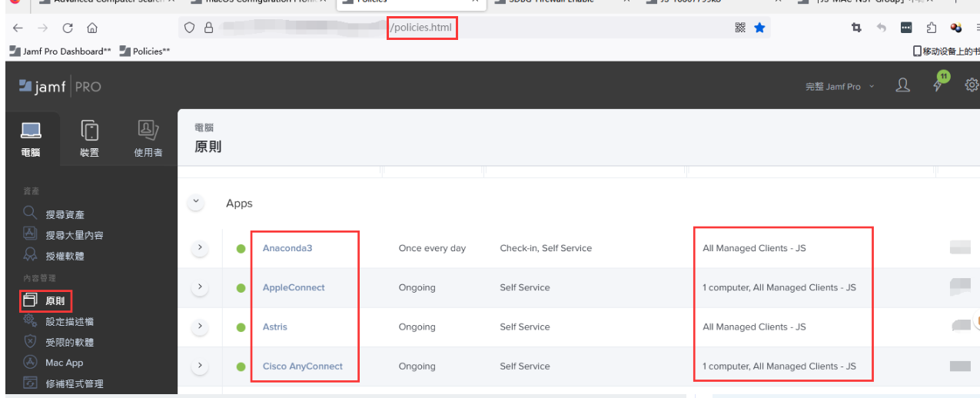The image size is (980, 398).
Task: Switch to the 使用者 users tab
Action: click(x=148, y=139)
